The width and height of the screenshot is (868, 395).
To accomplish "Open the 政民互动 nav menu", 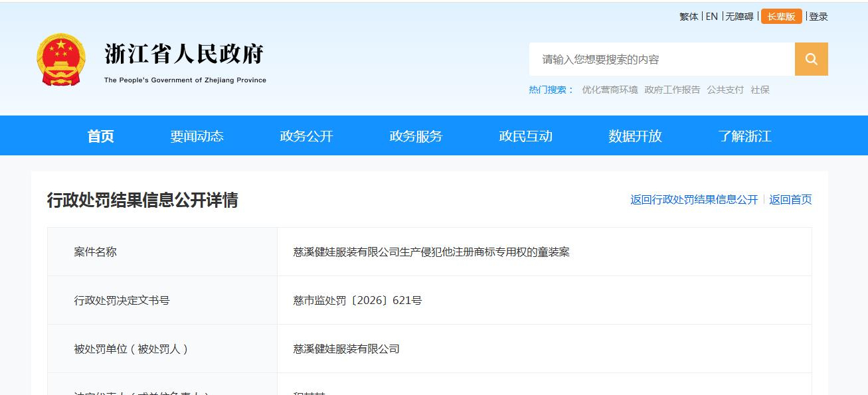I will 525,136.
